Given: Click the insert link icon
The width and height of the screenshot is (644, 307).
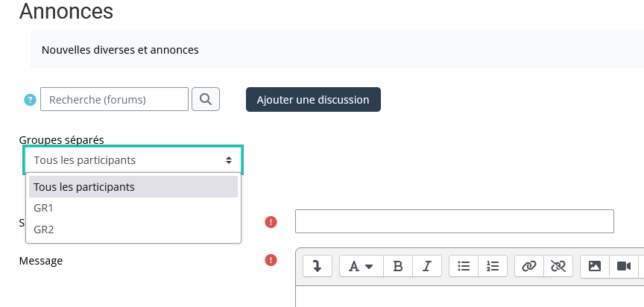Looking at the screenshot, I should click(529, 266).
